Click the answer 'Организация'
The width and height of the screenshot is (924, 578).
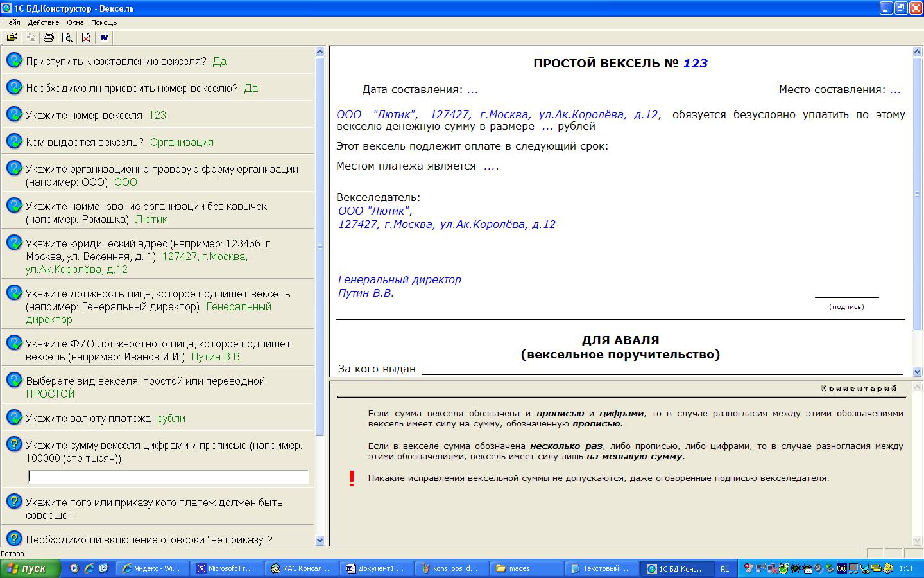[x=182, y=143]
